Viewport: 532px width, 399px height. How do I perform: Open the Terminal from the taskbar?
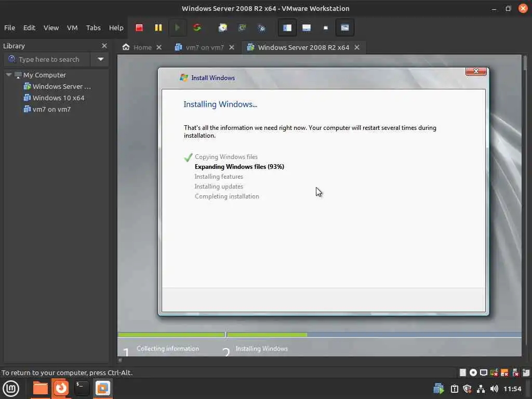82,389
